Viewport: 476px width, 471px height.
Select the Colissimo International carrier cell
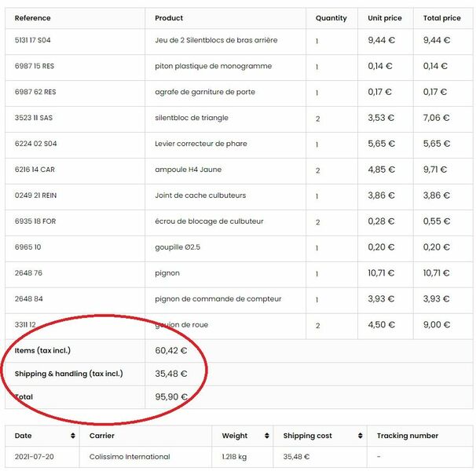click(130, 456)
